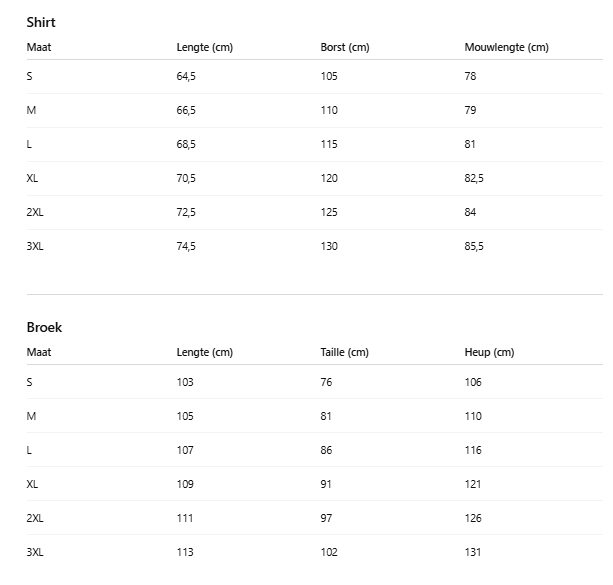Viewport: 613px width, 585px height.
Task: Click shirt length value 64,5
Action: click(186, 76)
